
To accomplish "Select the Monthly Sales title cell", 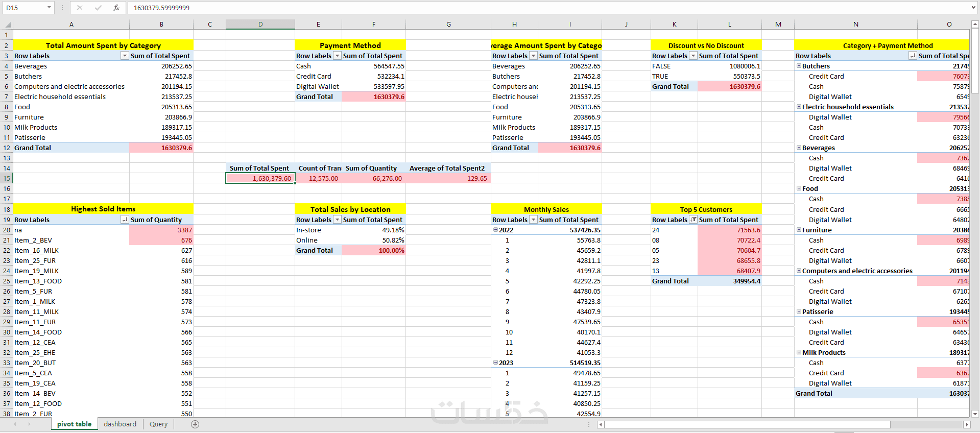I will 546,209.
